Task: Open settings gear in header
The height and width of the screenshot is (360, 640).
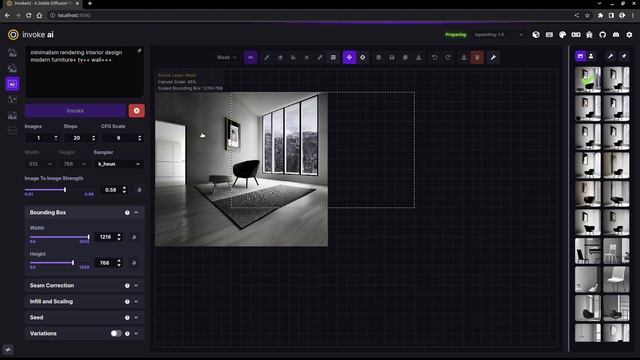Action: [629, 35]
